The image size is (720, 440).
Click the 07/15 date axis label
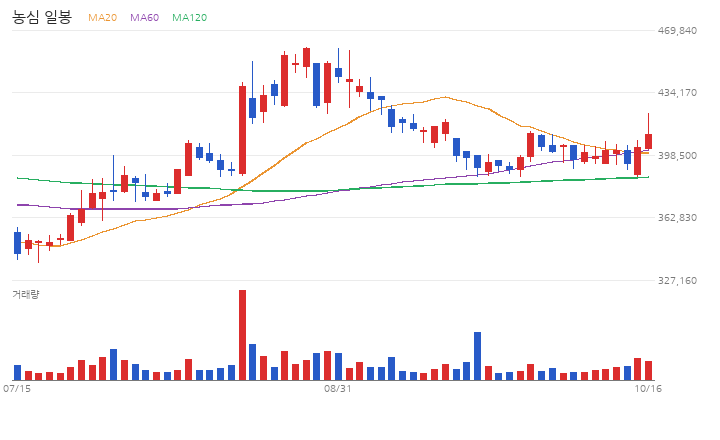(17, 389)
